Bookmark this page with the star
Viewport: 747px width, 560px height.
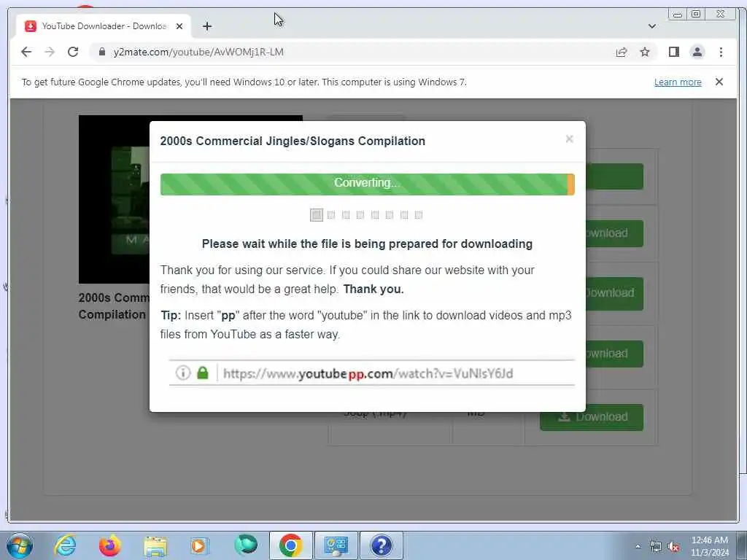click(645, 52)
